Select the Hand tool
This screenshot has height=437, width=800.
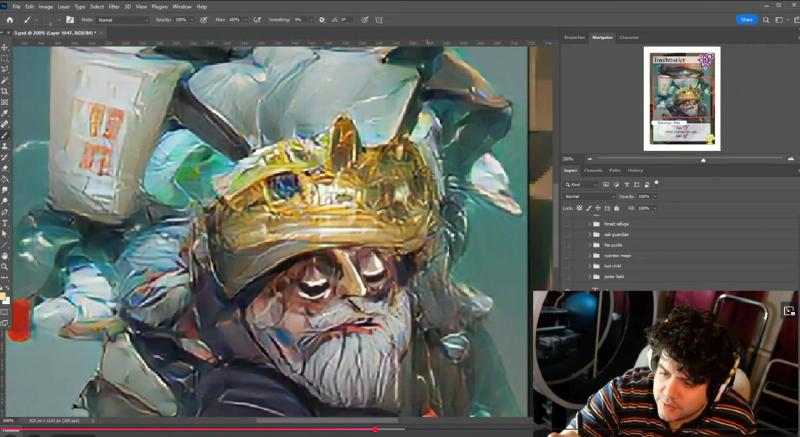coord(5,256)
